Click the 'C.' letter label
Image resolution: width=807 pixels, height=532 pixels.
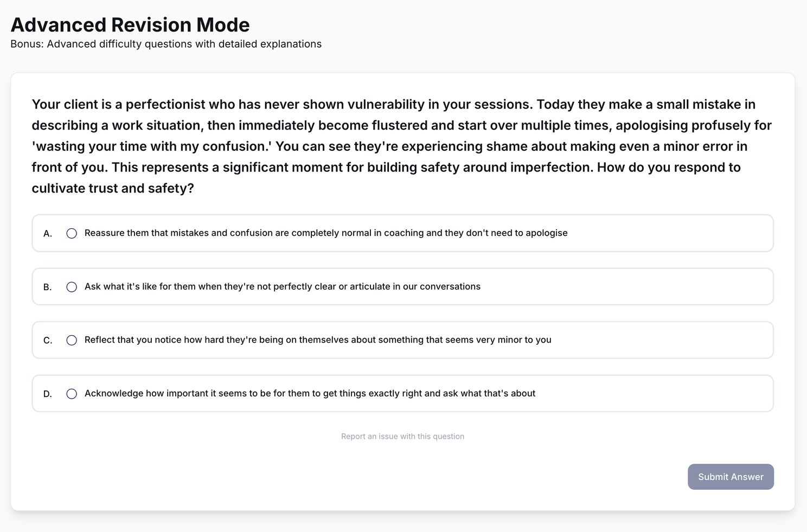coord(48,341)
